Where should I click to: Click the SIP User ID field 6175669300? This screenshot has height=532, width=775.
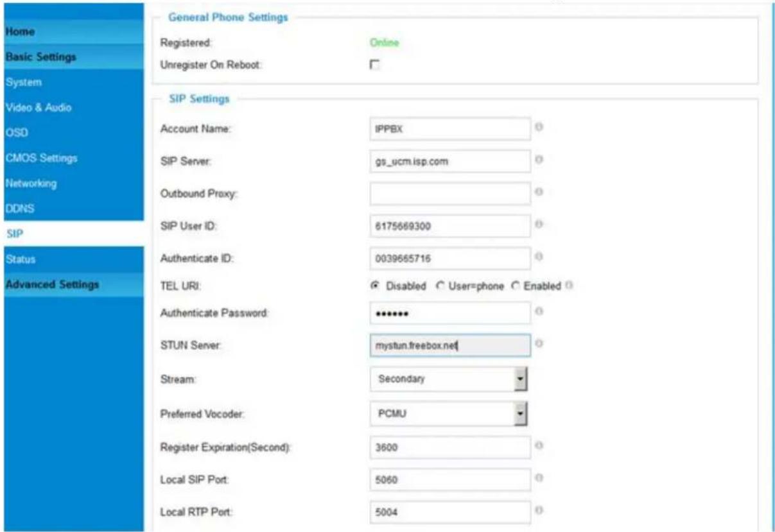tap(450, 226)
